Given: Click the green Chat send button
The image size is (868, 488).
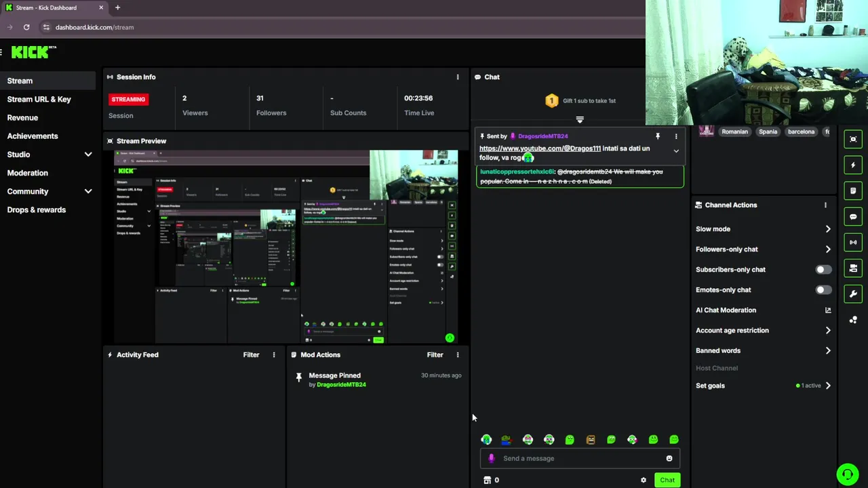Looking at the screenshot, I should [667, 480].
